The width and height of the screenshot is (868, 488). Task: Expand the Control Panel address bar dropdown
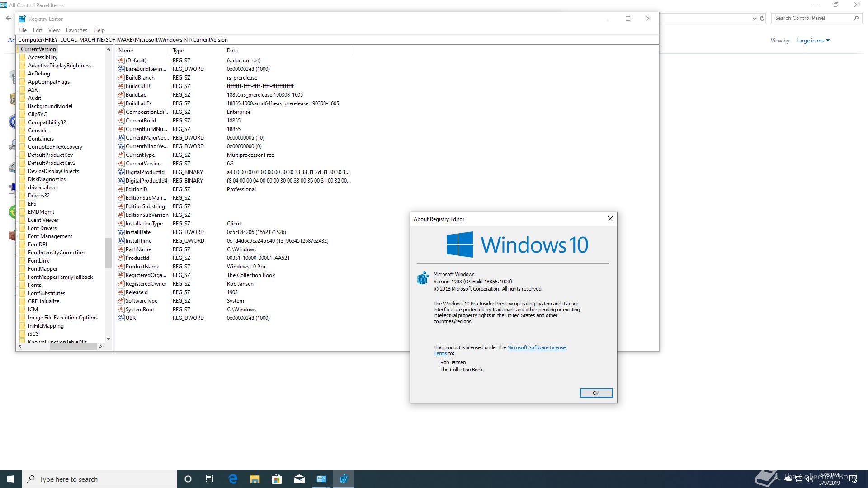click(x=754, y=19)
